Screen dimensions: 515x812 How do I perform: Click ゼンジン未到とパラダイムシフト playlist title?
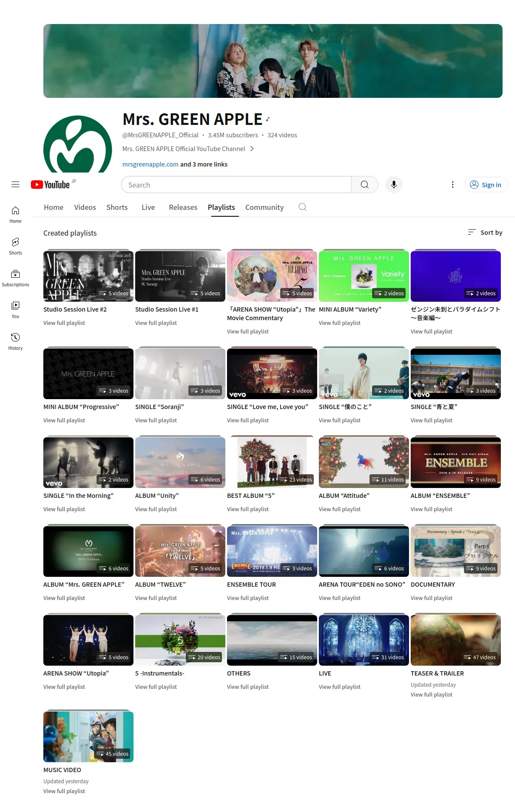point(455,313)
